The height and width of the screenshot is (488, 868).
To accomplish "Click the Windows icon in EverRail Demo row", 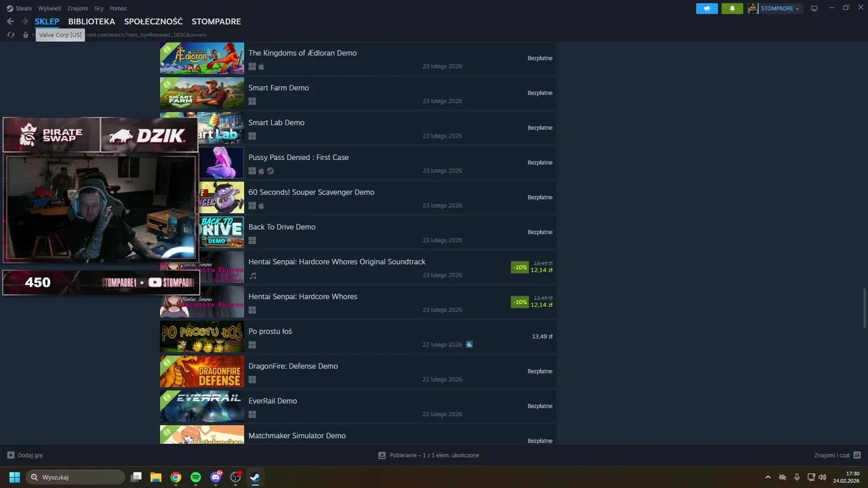I will pos(252,414).
